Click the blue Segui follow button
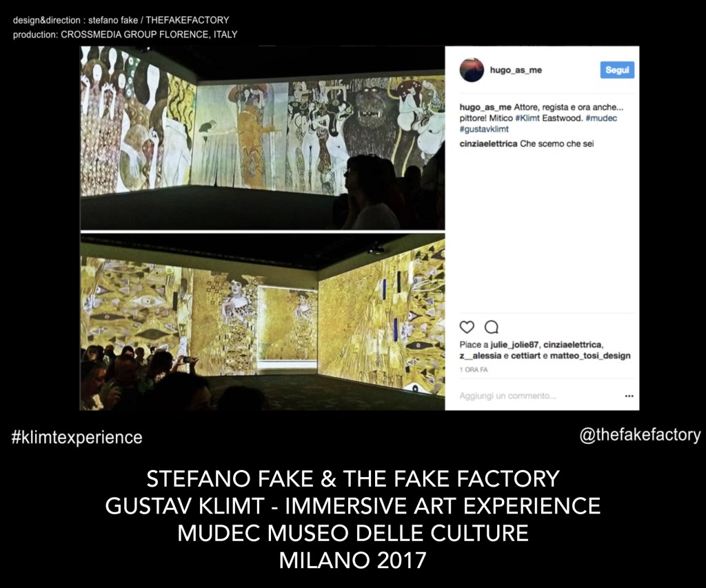Image resolution: width=706 pixels, height=588 pixels. (x=617, y=70)
